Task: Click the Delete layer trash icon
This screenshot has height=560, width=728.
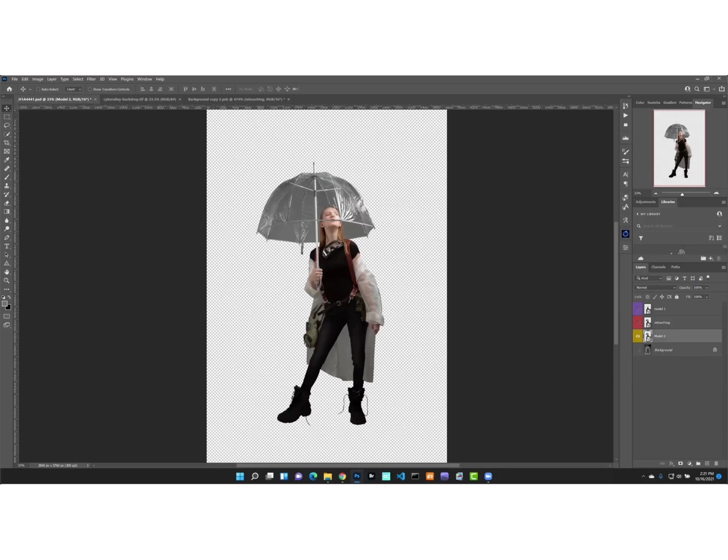Action: coord(716,464)
